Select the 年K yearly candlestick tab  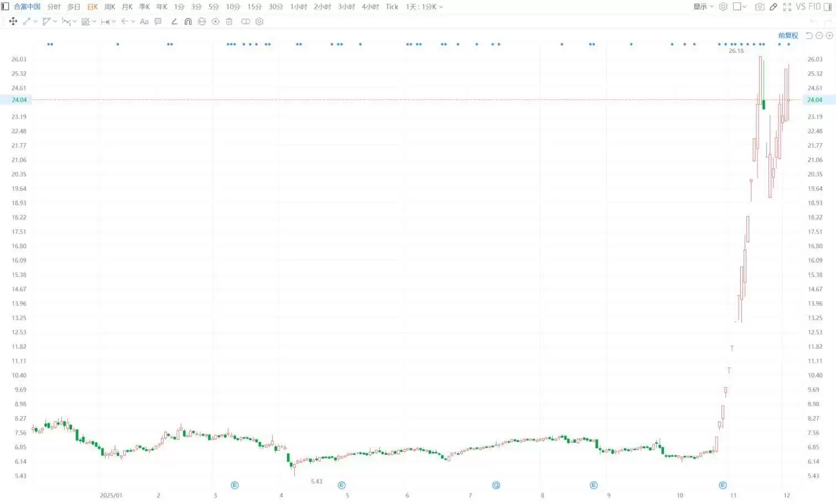[x=161, y=7]
